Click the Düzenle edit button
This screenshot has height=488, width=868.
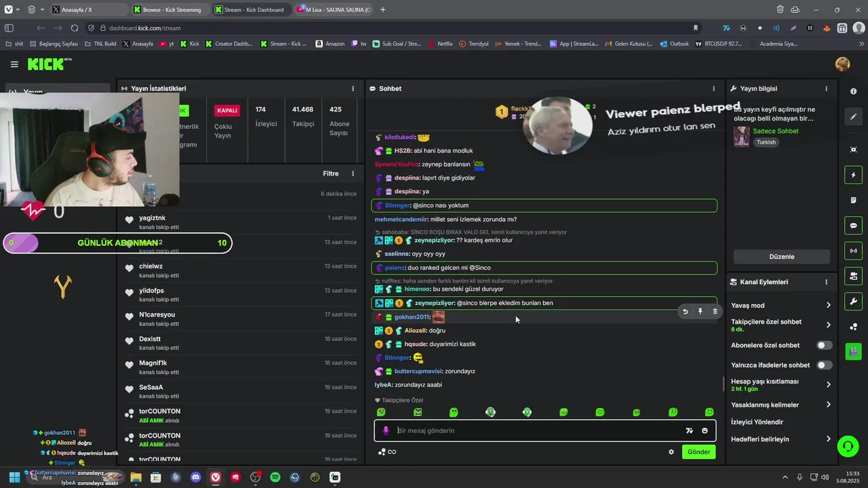[781, 257]
